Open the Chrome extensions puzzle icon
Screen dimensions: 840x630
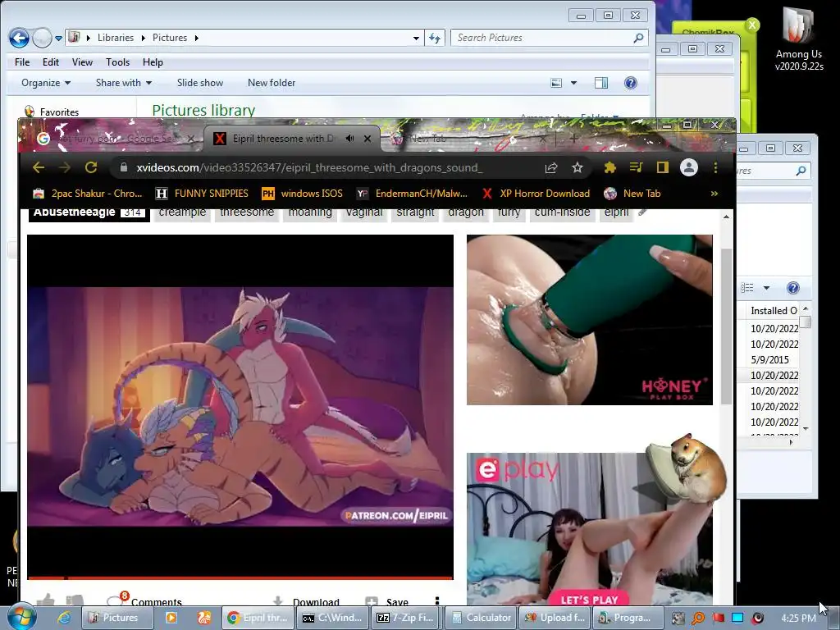click(x=609, y=167)
